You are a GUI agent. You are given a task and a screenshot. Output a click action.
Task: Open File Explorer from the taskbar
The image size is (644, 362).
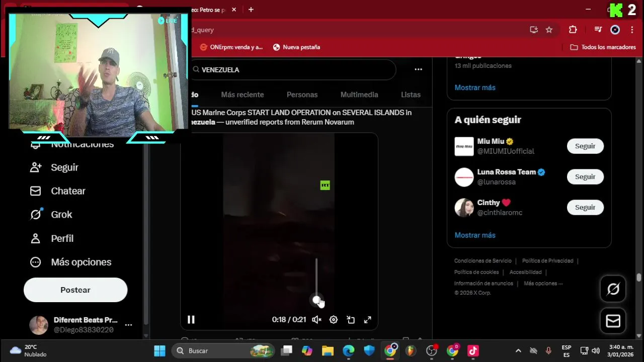[328, 350]
